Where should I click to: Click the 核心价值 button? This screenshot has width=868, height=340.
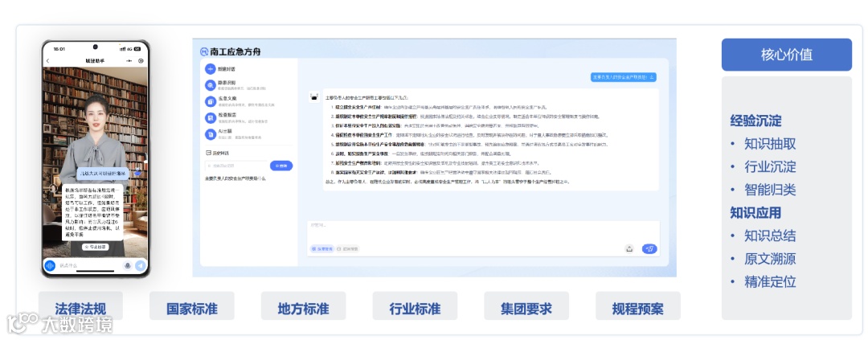pos(786,55)
